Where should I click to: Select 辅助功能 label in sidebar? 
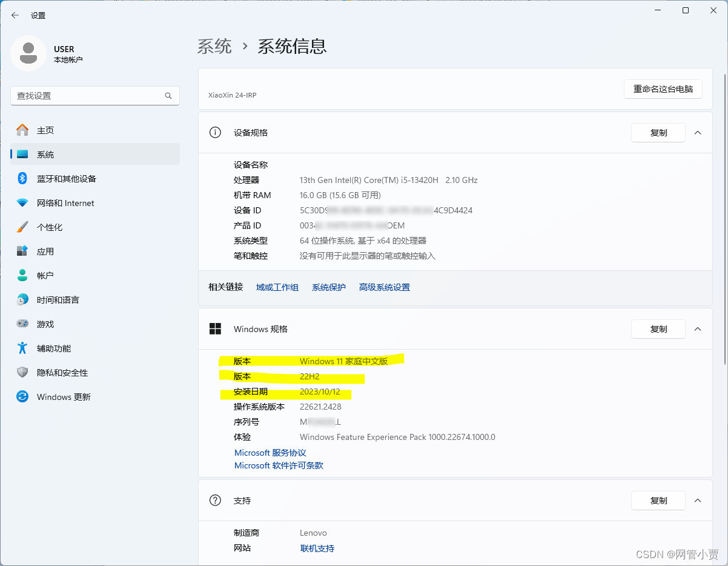click(54, 348)
